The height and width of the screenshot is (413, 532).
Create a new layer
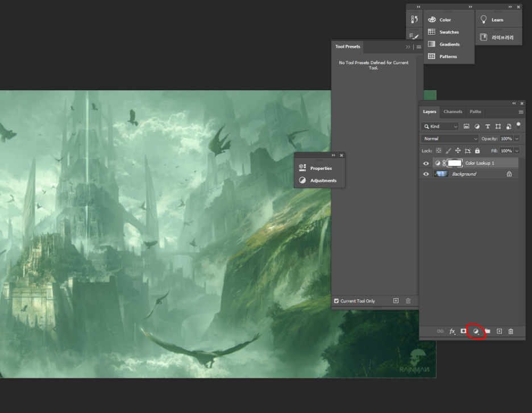(x=499, y=331)
